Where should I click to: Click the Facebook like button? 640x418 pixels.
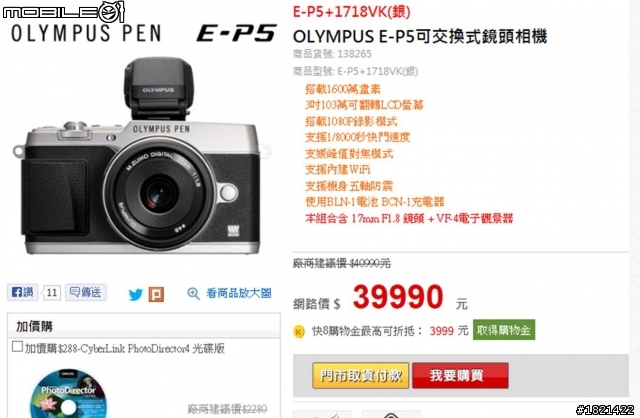click(23, 292)
